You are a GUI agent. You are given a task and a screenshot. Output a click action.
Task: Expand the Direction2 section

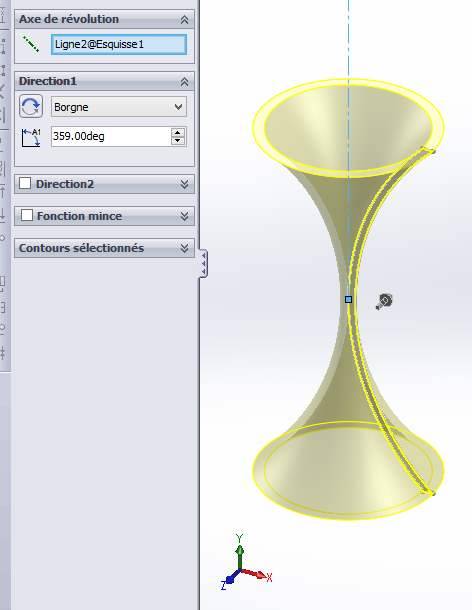(184, 184)
